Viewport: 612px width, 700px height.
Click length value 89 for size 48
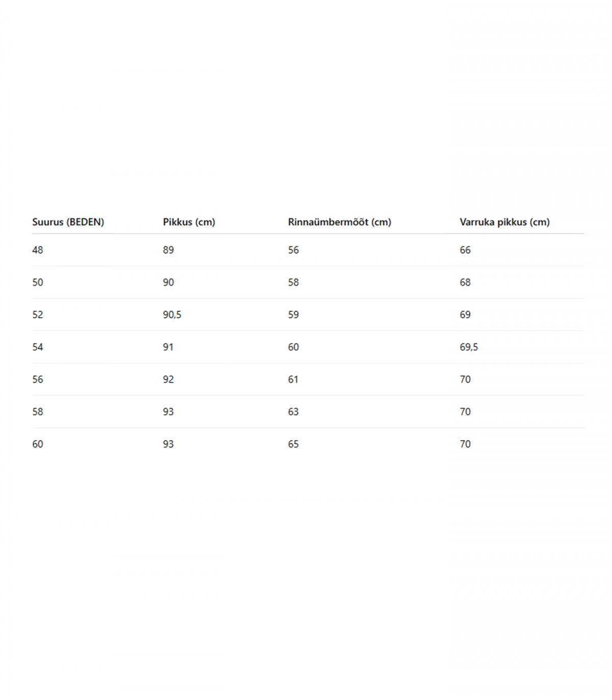pos(168,250)
